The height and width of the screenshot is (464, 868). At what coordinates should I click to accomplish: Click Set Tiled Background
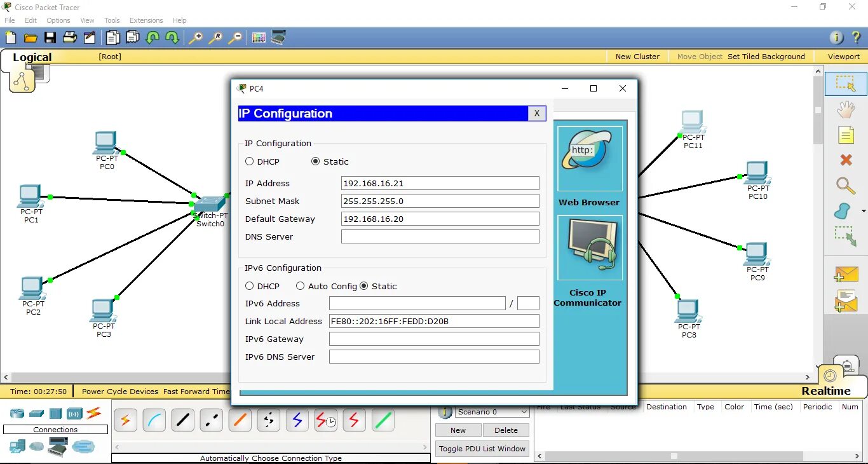point(766,57)
